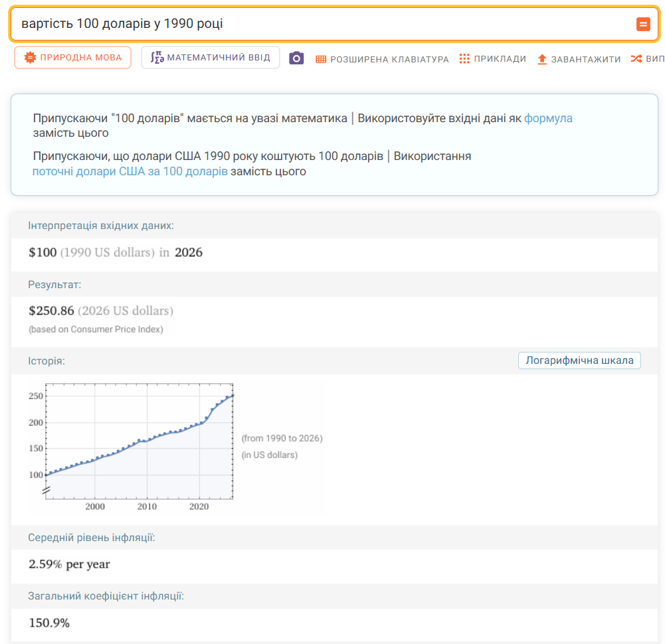Click the inflation history line chart
665x644 pixels.
tap(140, 441)
